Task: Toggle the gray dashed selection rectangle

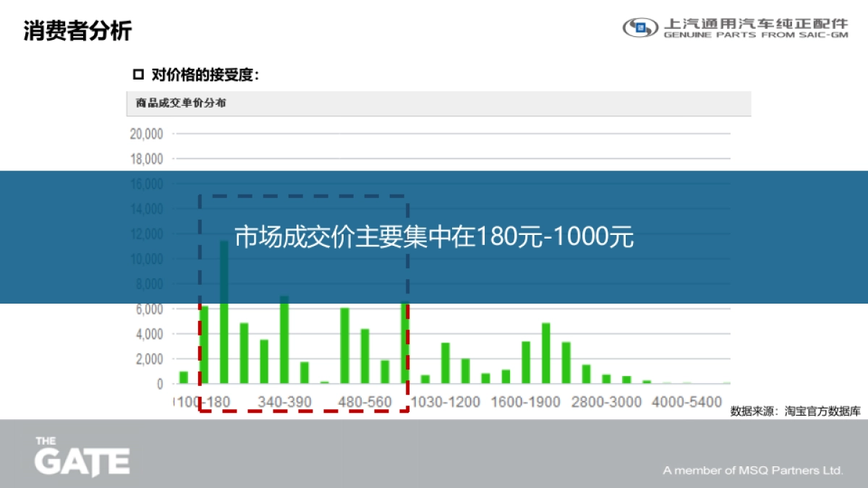Action: 304,195
